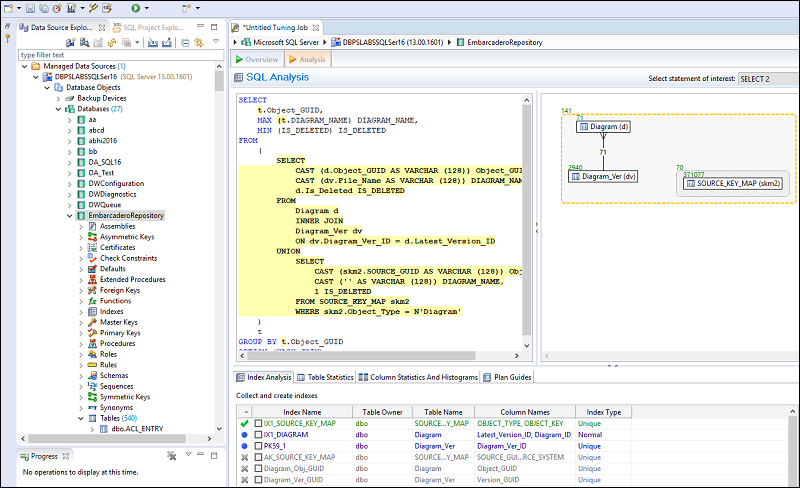This screenshot has width=800, height=488.
Task: Click the gray X icon for AK_SOURCE_KEY_MAP
Action: pyautogui.click(x=244, y=457)
